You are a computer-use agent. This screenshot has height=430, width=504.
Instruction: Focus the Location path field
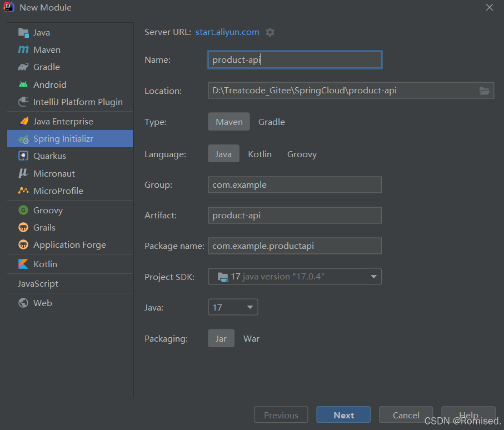pos(351,91)
